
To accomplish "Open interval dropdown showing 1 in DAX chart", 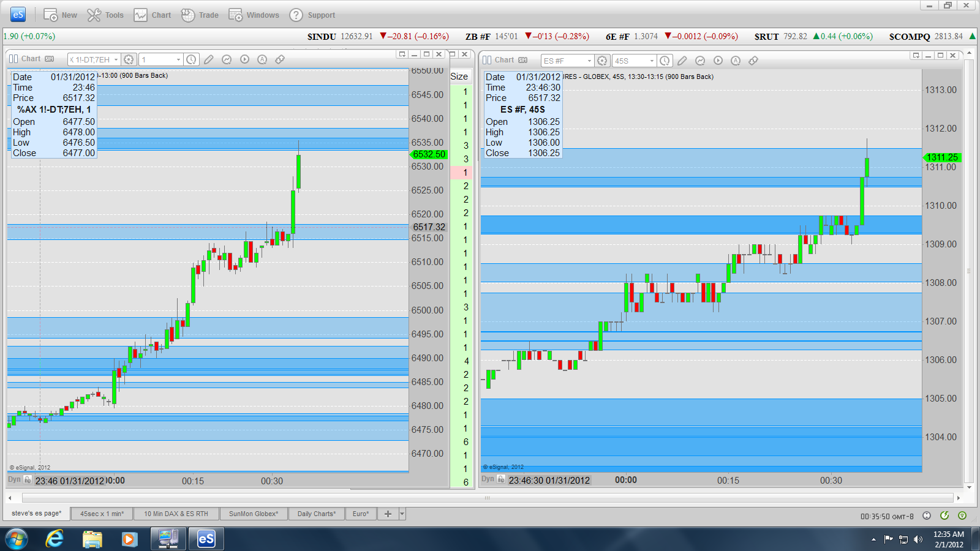I will (178, 59).
